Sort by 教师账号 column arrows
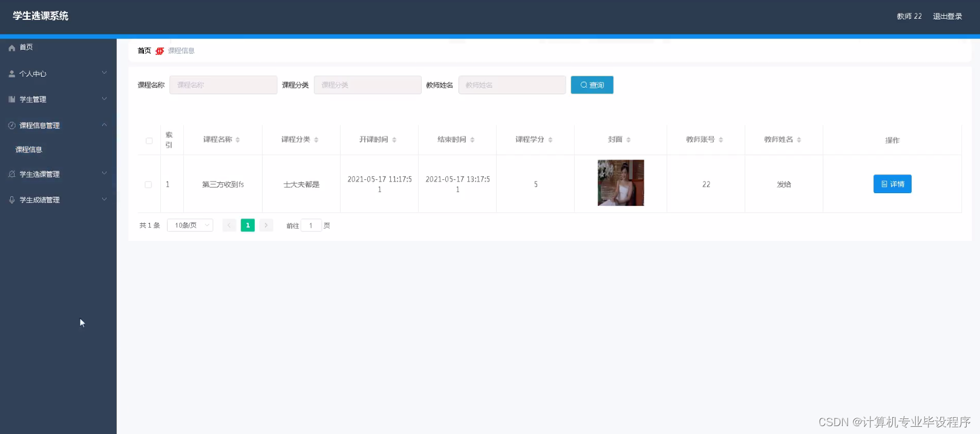Viewport: 980px width, 434px height. [x=720, y=140]
